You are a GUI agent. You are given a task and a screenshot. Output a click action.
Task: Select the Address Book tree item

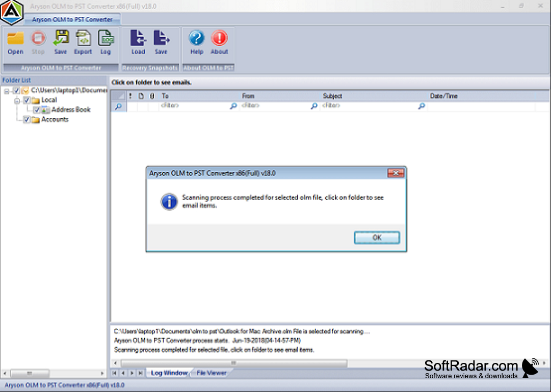(x=71, y=110)
